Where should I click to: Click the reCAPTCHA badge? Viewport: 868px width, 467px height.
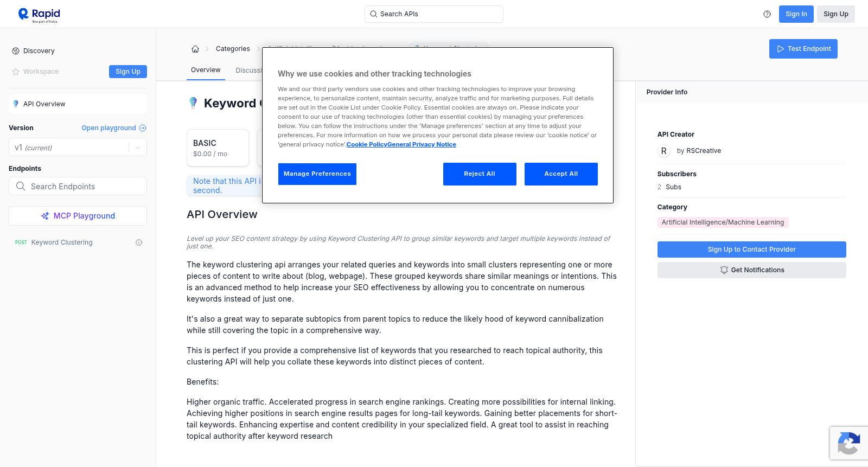point(848,443)
